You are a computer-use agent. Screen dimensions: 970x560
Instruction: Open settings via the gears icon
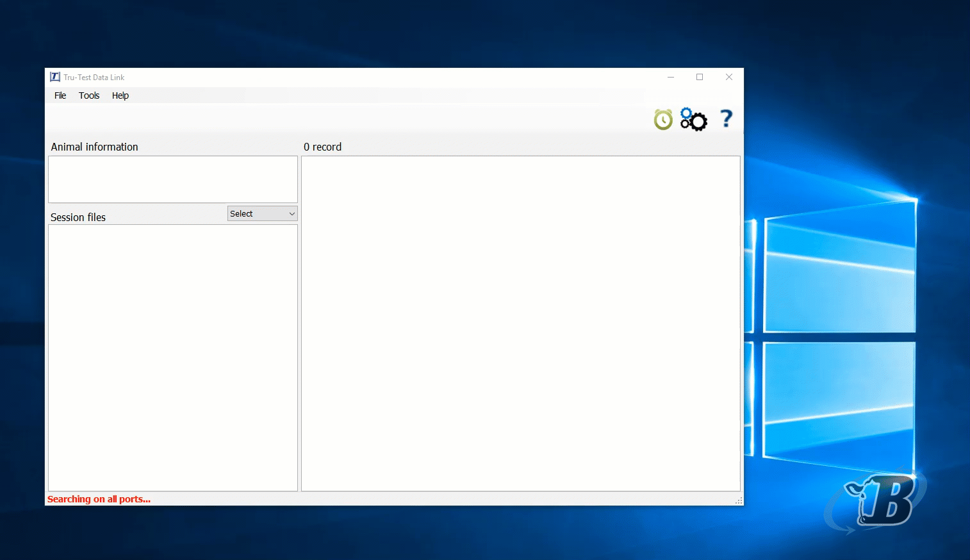click(x=693, y=119)
